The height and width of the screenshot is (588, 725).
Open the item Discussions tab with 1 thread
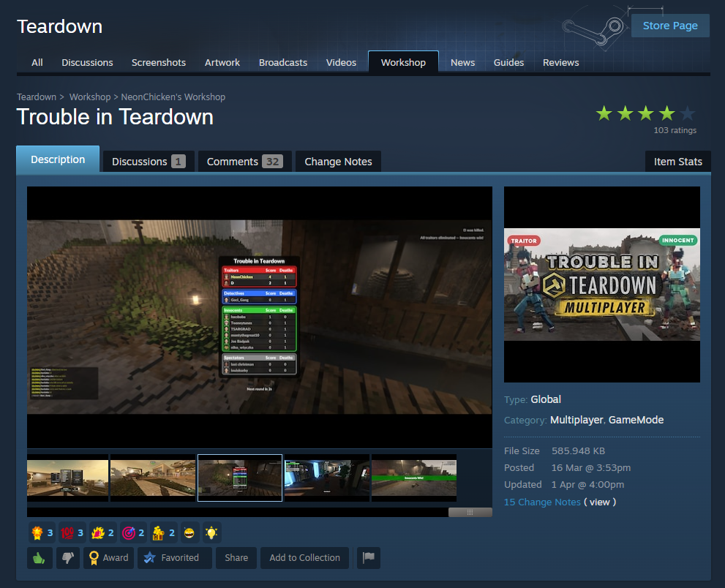149,162
